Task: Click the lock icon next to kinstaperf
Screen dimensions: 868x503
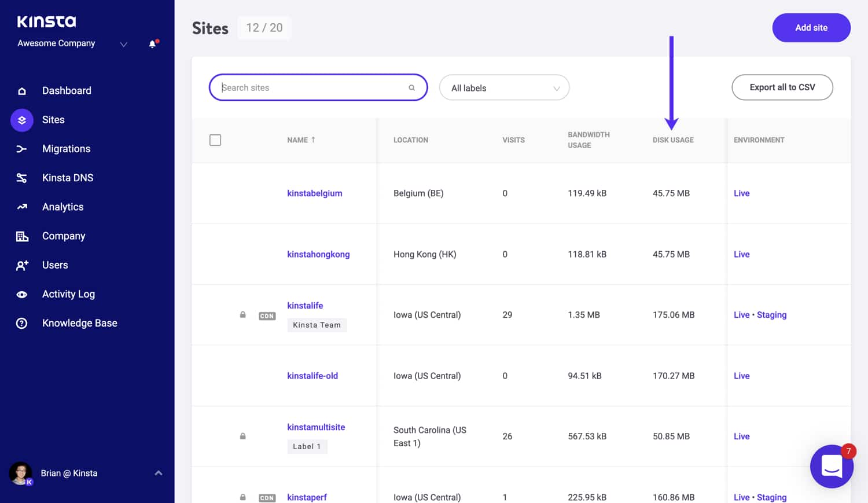Action: 242,498
